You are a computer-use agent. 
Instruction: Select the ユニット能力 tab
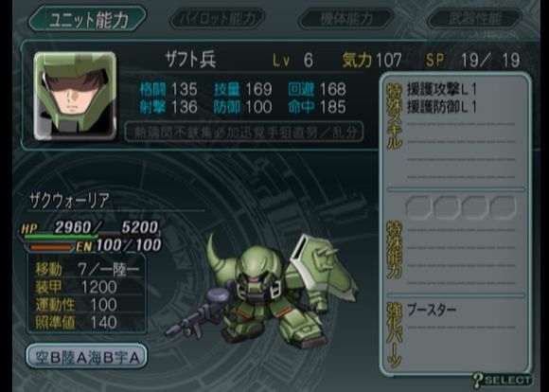(87, 18)
